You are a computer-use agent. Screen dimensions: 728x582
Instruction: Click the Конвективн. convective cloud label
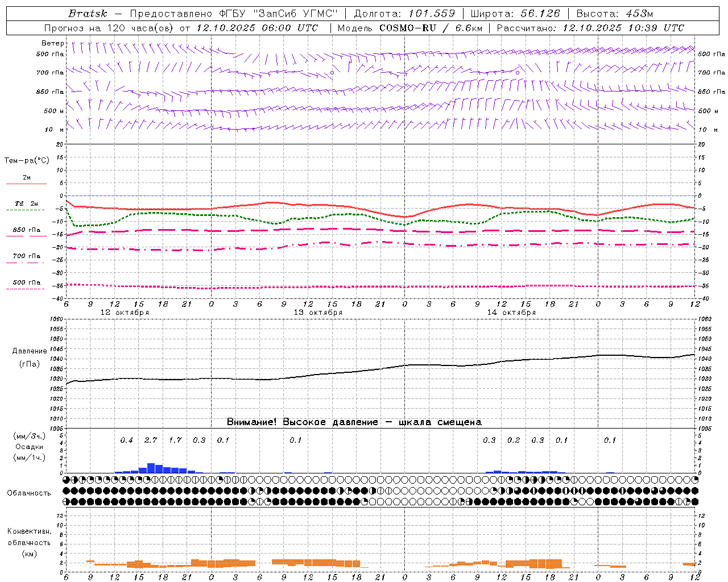[29, 531]
